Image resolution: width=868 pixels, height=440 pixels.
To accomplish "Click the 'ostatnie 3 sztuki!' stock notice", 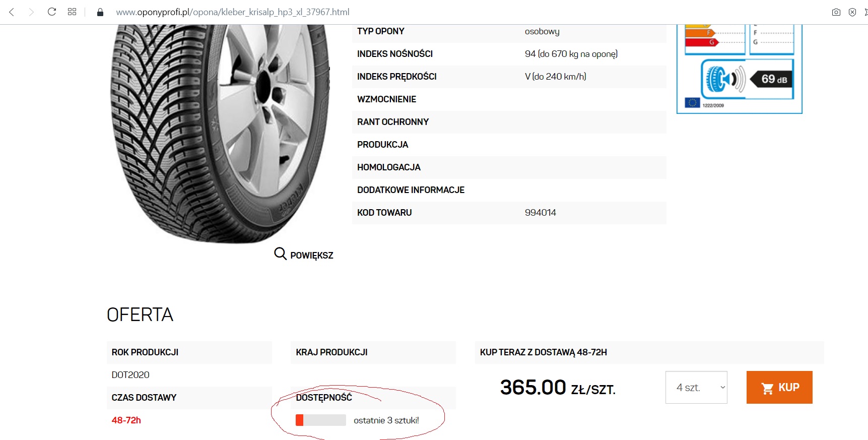I will click(386, 420).
